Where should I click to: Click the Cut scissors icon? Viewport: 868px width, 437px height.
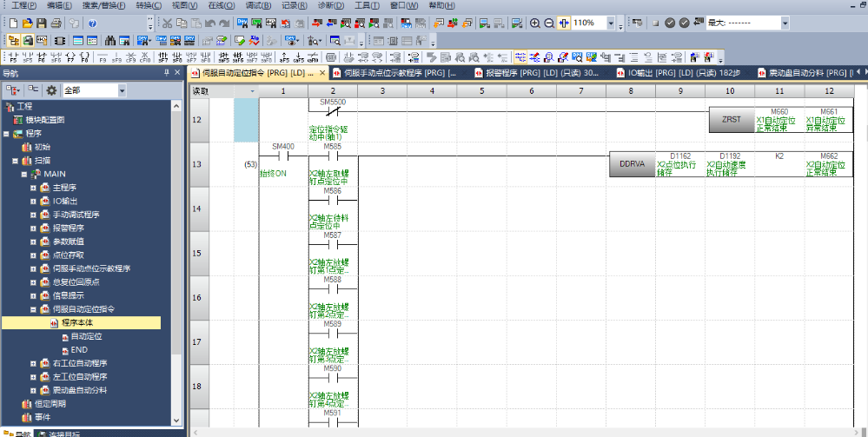tap(167, 23)
